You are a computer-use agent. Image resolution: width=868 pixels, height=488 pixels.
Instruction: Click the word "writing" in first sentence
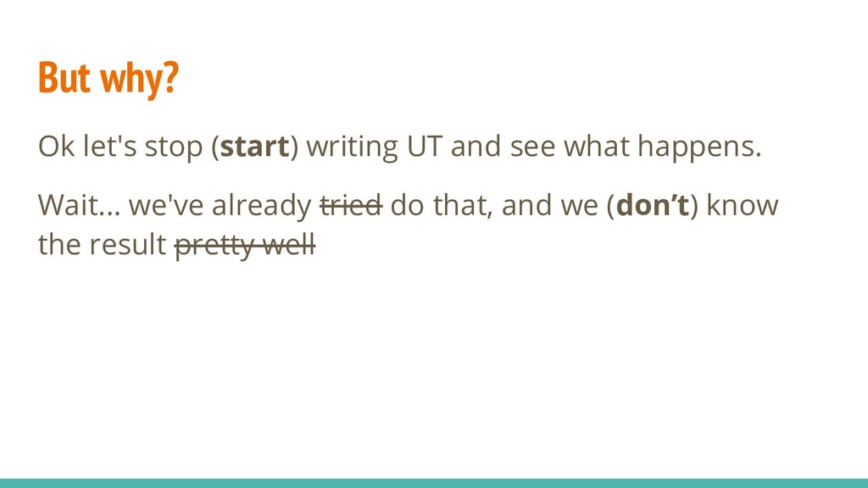[x=352, y=147]
